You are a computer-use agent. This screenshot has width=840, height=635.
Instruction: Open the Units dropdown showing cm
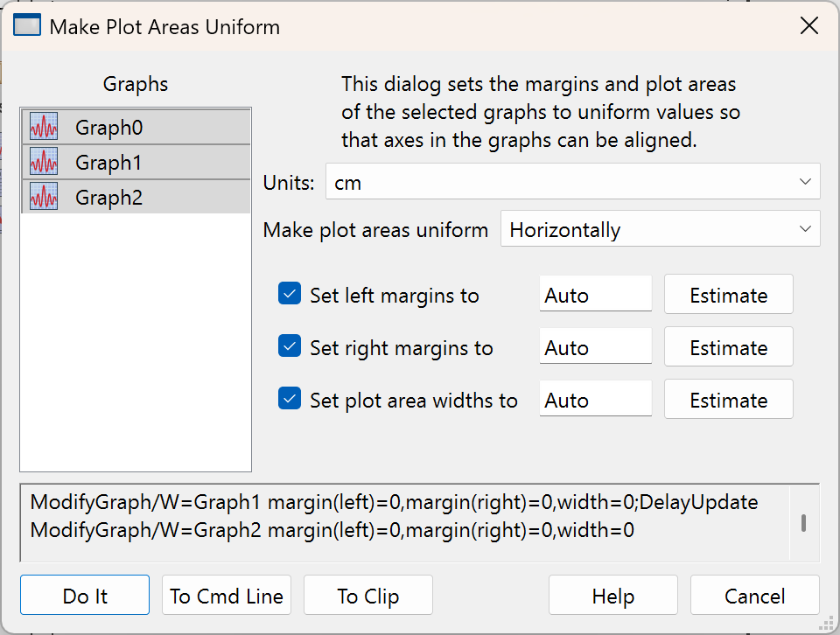point(572,182)
